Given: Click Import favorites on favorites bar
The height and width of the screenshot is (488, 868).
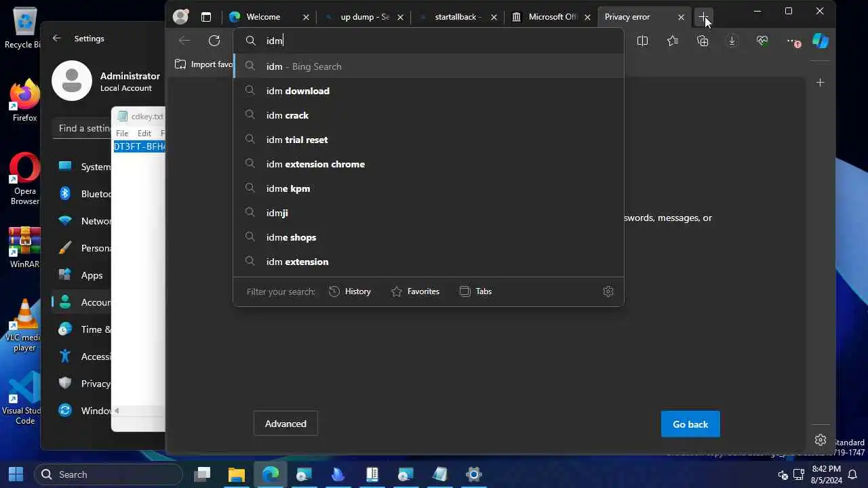Looking at the screenshot, I should (x=204, y=64).
